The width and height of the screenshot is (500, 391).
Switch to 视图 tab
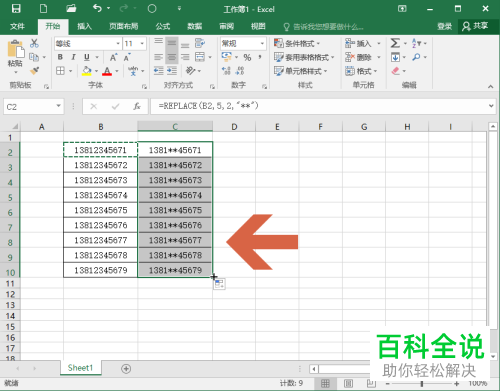(258, 26)
